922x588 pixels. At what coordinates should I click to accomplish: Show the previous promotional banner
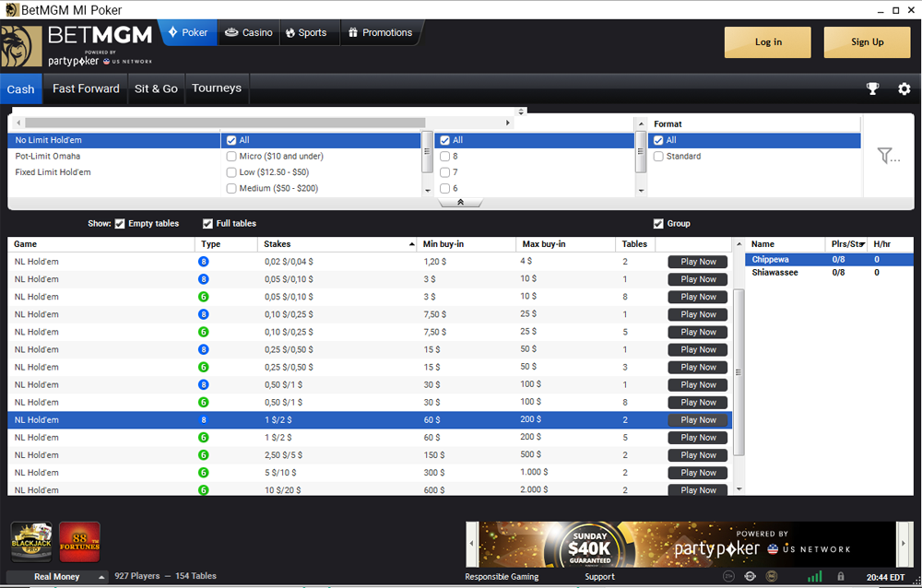click(471, 544)
